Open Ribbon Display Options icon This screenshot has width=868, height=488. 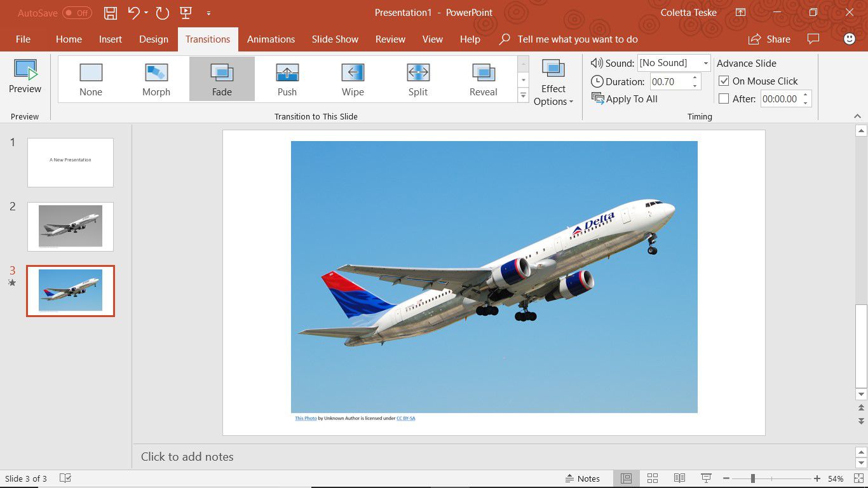[740, 13]
